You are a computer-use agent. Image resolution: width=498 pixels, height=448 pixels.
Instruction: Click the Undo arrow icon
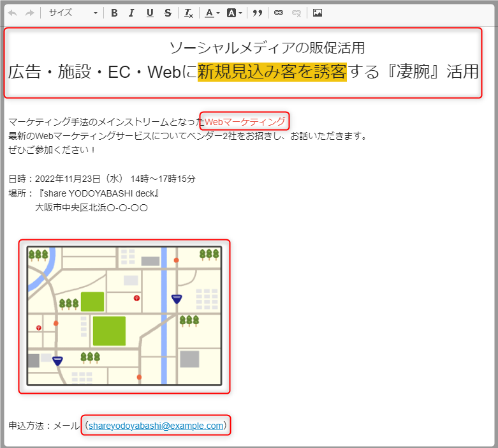pos(12,13)
